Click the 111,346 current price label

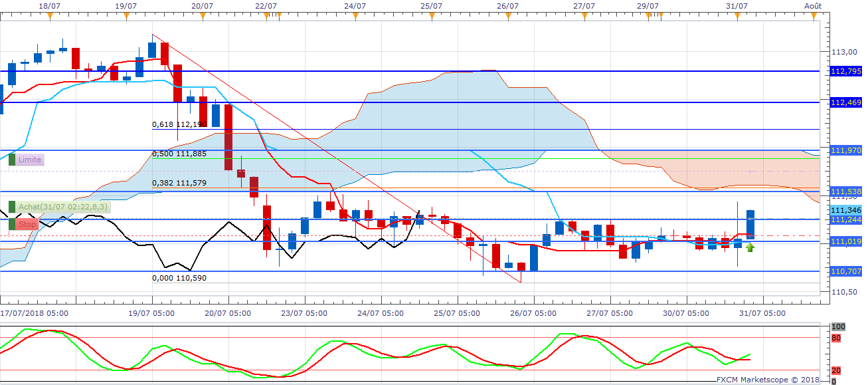pos(845,209)
